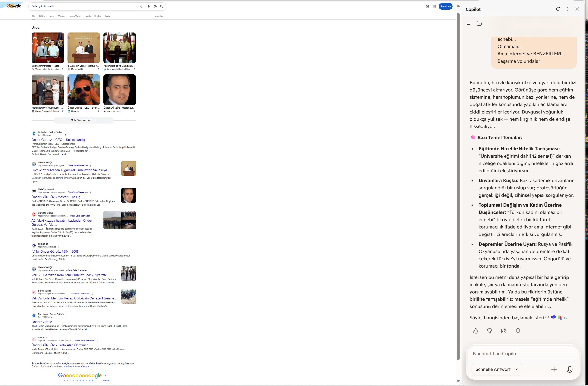Open Vali Canbolat Merhum Recep Gürbüz result

74,299
